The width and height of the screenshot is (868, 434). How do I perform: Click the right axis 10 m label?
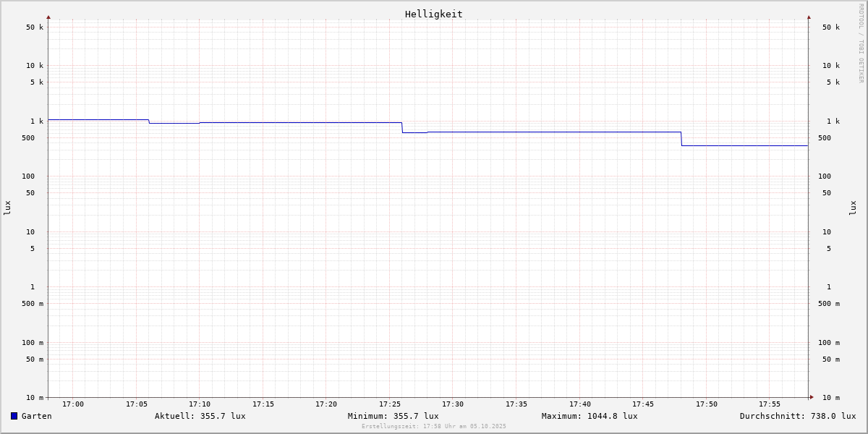click(x=831, y=397)
